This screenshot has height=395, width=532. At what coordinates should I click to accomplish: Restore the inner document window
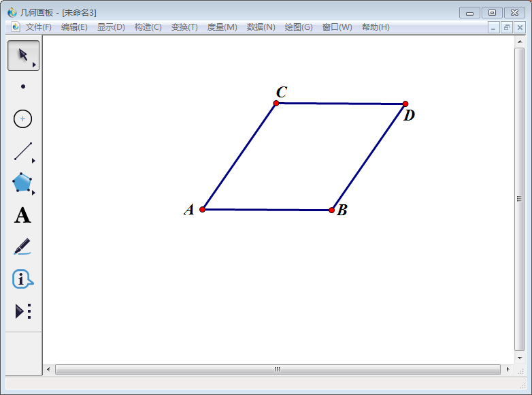[507, 27]
